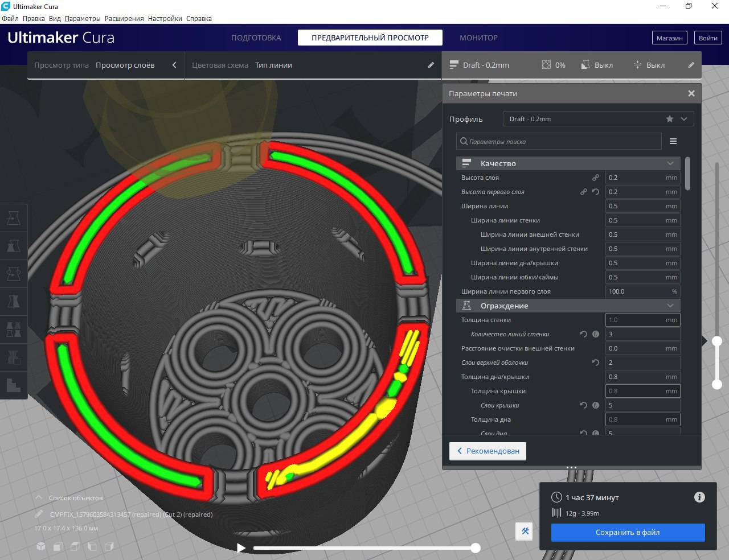Play the layer path simulation
Viewport: 729px width, 560px height.
pos(241,548)
